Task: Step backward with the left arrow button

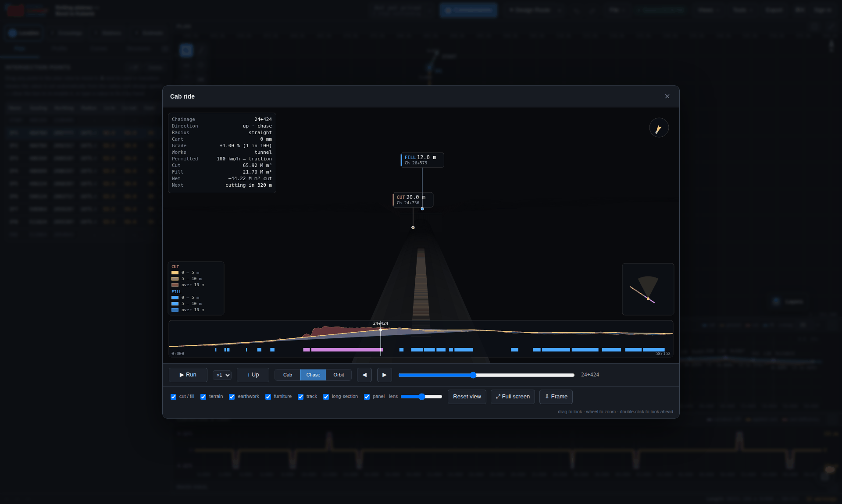Action: click(364, 375)
